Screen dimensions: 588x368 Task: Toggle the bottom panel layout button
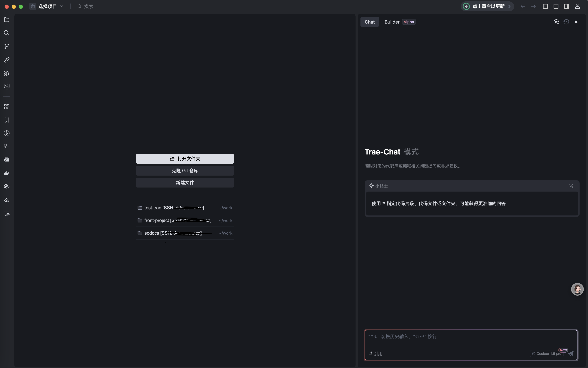[556, 6]
